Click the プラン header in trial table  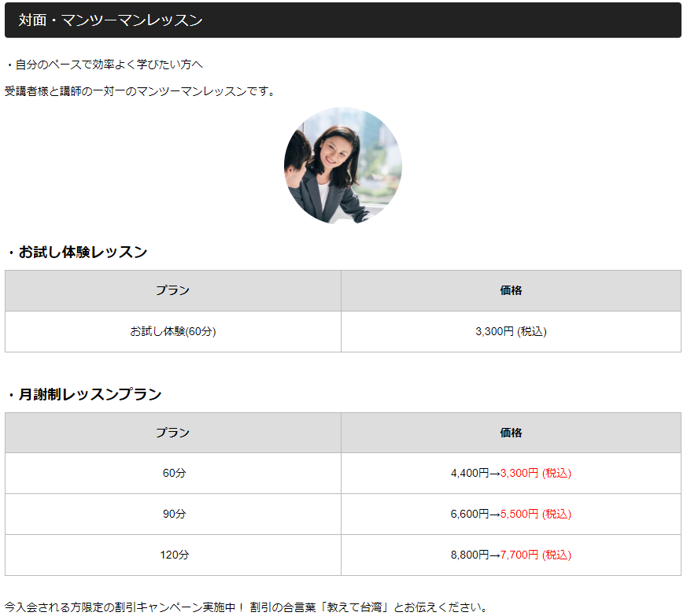[x=173, y=290]
